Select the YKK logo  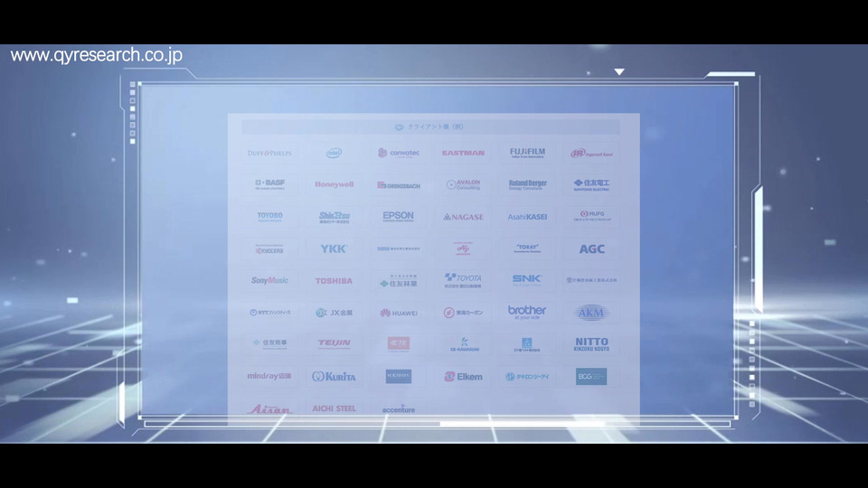coord(334,249)
